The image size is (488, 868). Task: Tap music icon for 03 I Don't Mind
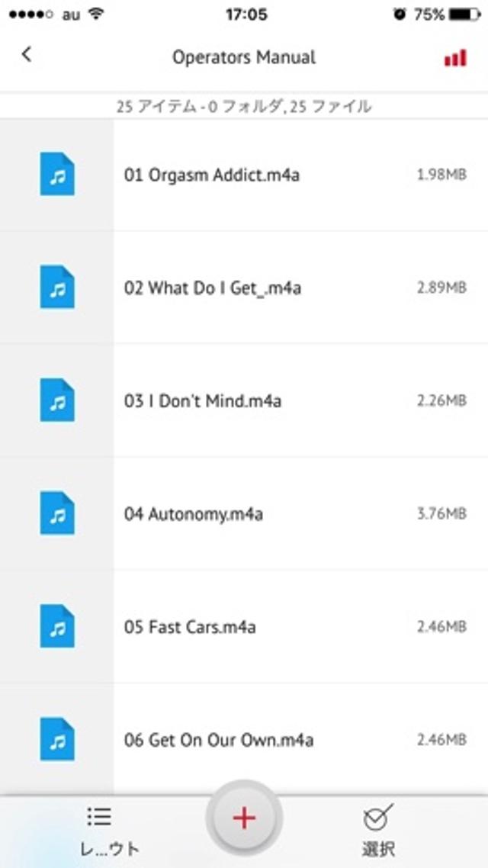(57, 400)
